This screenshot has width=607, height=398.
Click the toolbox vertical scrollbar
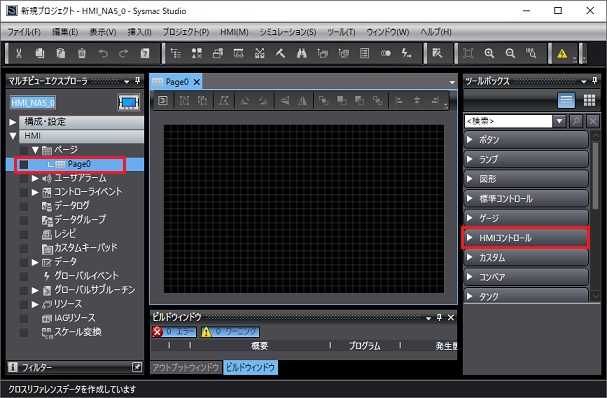[595, 176]
